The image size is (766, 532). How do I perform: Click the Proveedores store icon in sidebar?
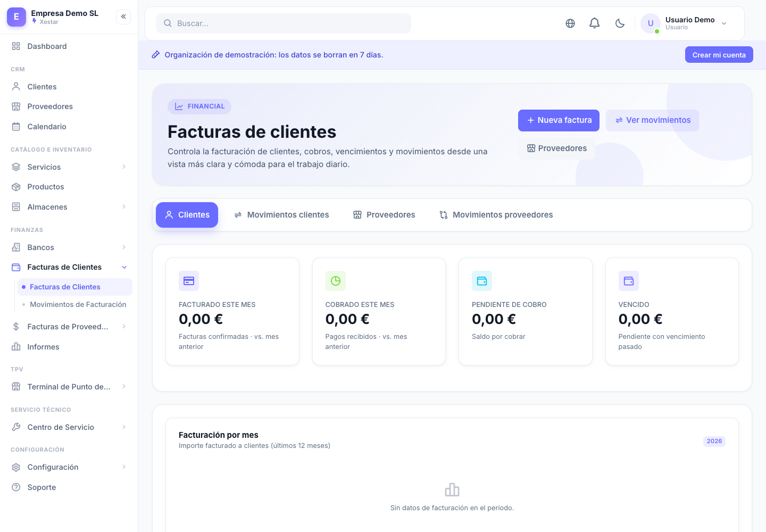(x=16, y=106)
